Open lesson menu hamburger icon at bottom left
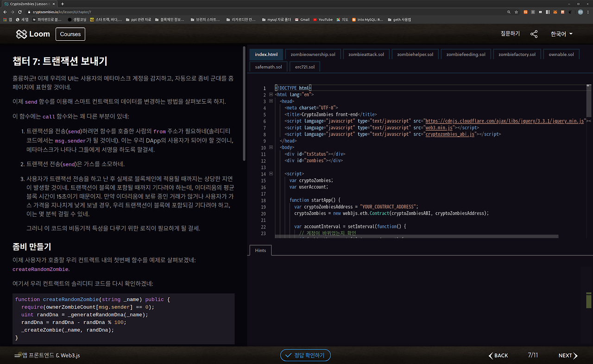 coord(18,356)
